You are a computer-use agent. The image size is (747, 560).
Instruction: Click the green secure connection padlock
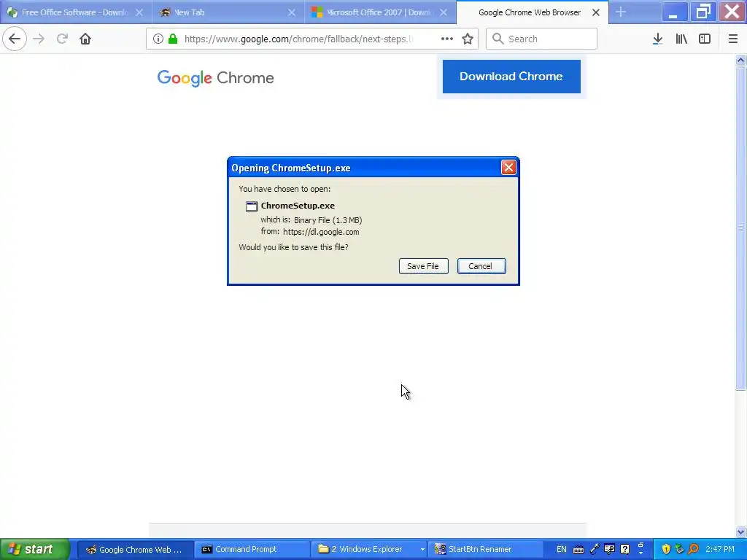click(173, 39)
